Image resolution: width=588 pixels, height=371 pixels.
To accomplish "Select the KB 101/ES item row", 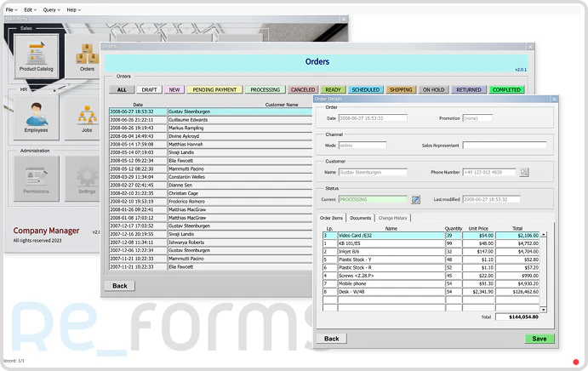I will (431, 243).
